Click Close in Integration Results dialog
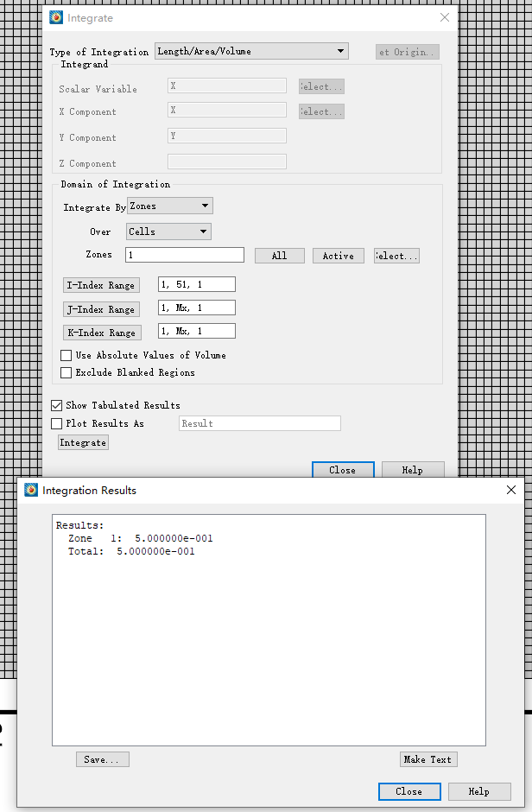 click(x=409, y=791)
